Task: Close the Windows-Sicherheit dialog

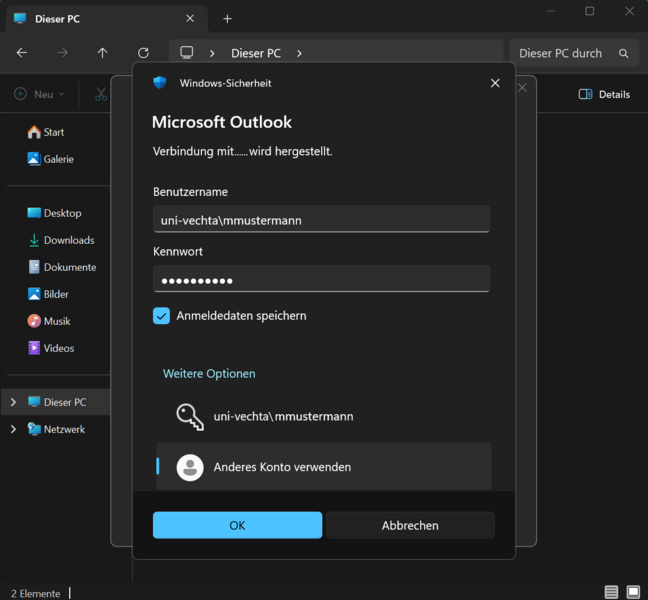Action: 495,83
